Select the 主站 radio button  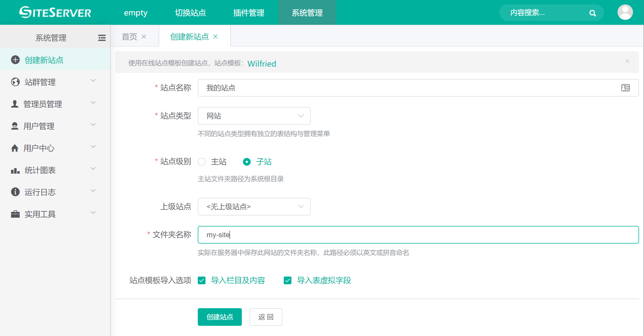202,162
